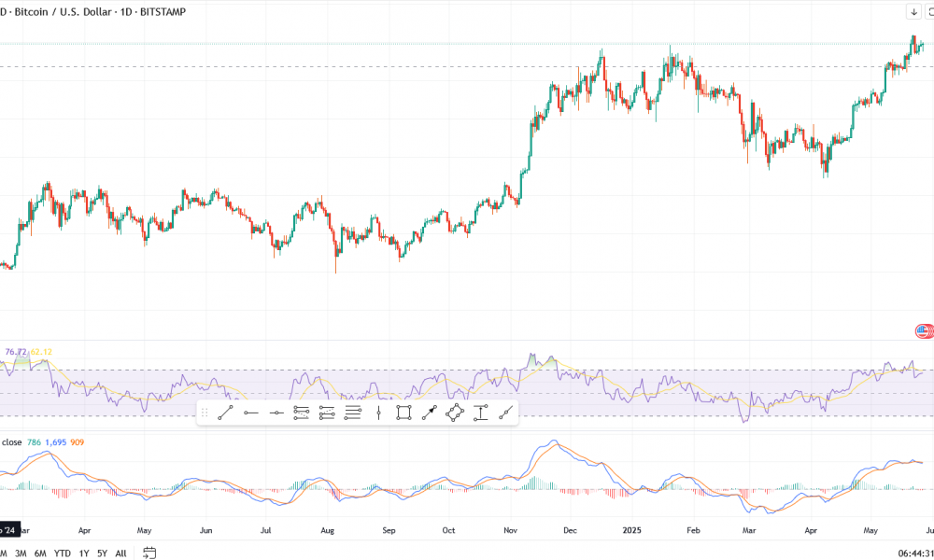Select the Rectangle drawing tool
The width and height of the screenshot is (934, 560).
click(x=403, y=413)
